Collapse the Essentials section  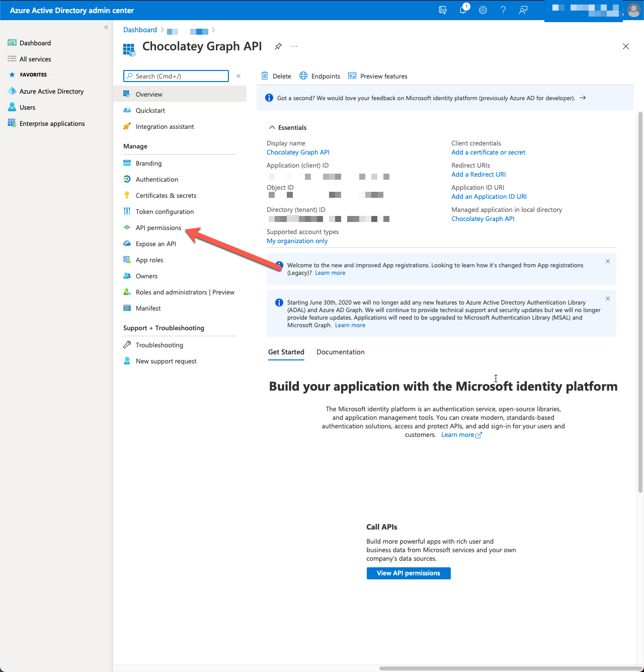point(272,127)
